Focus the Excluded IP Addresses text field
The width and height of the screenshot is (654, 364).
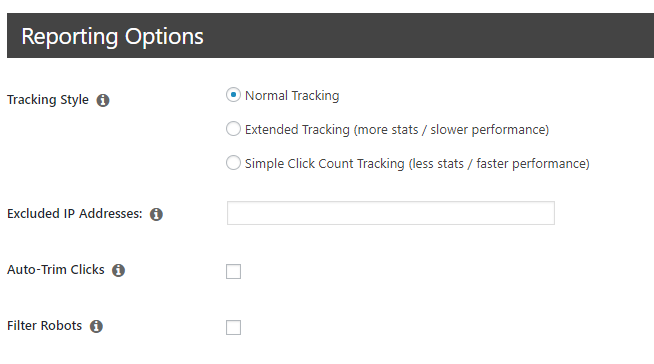tap(391, 213)
